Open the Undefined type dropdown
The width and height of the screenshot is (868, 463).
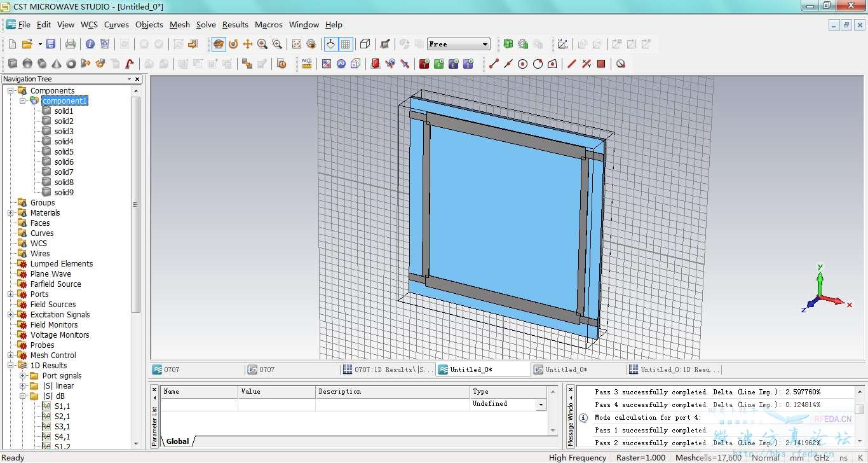pos(541,404)
